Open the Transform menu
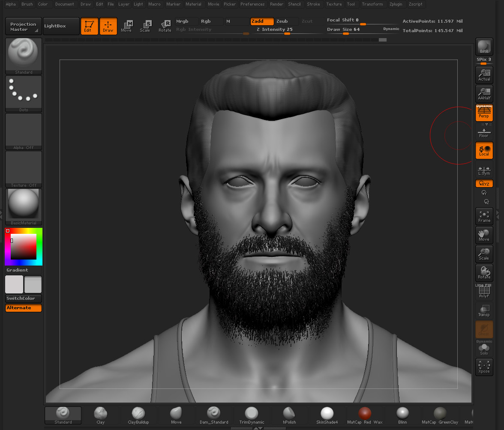This screenshot has height=430, width=504. point(372,4)
